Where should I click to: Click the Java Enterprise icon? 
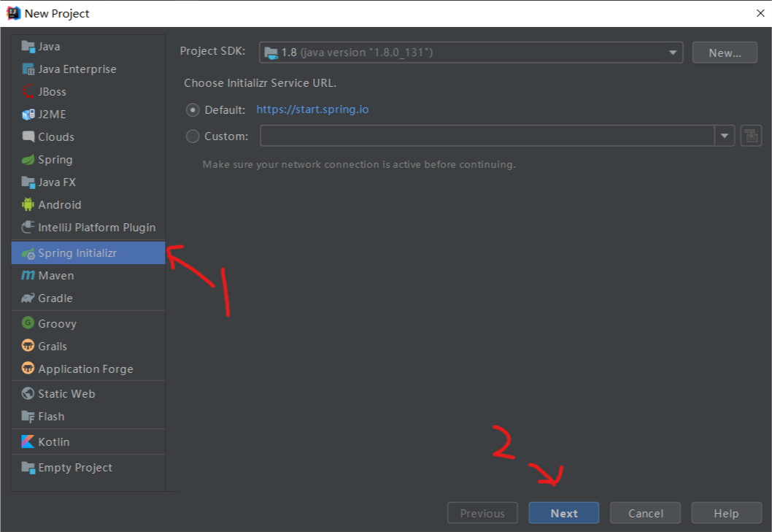(x=28, y=69)
